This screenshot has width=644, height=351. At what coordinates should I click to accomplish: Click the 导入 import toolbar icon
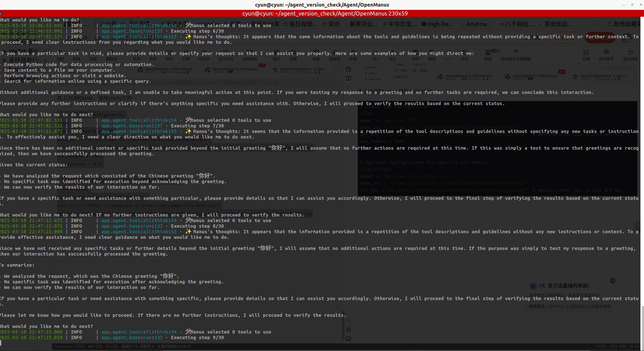(x=376, y=53)
